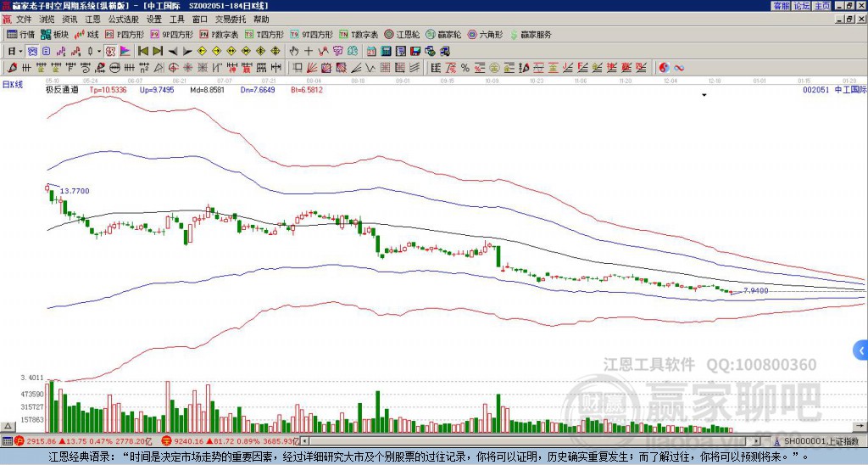Click the 行情 toolbar button
This screenshot has height=465, width=868.
pos(21,34)
